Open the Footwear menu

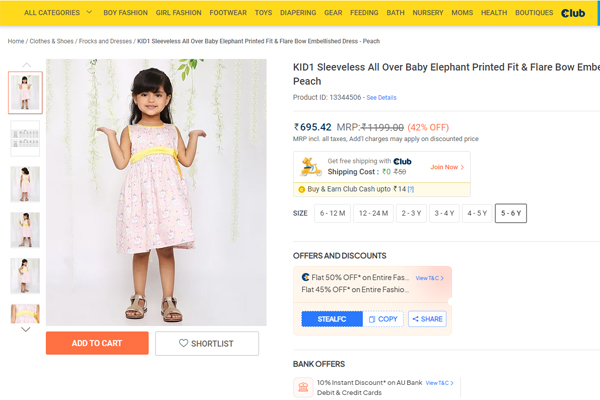(228, 13)
